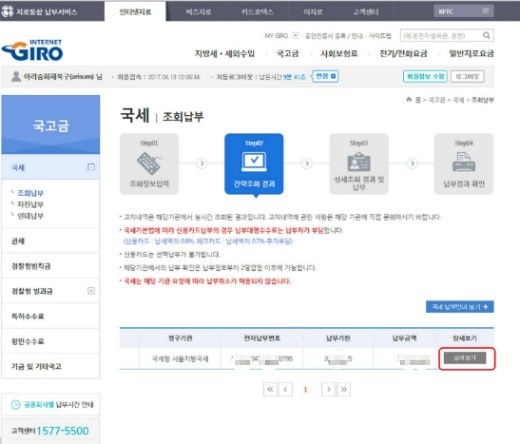This screenshot has width=520, height=444.
Task: Click the 납부기한 column header
Action: 338,338
